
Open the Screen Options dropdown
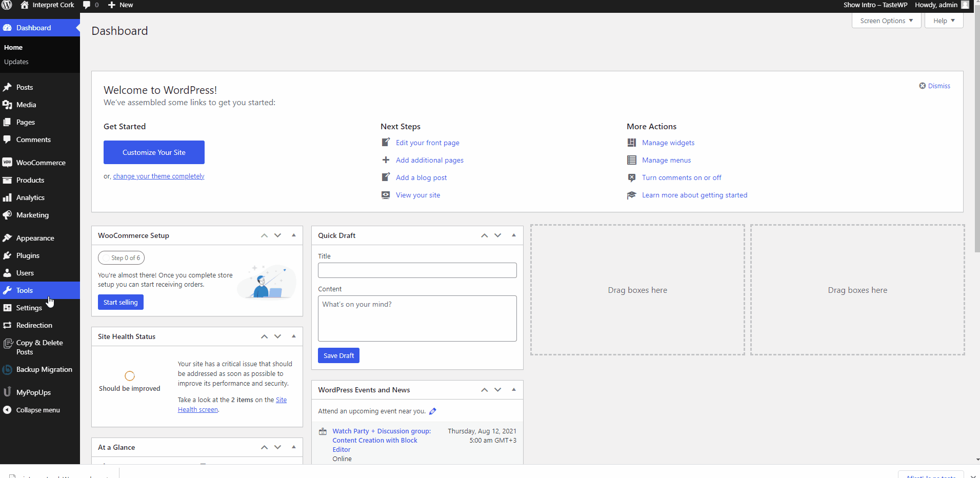click(x=886, y=21)
